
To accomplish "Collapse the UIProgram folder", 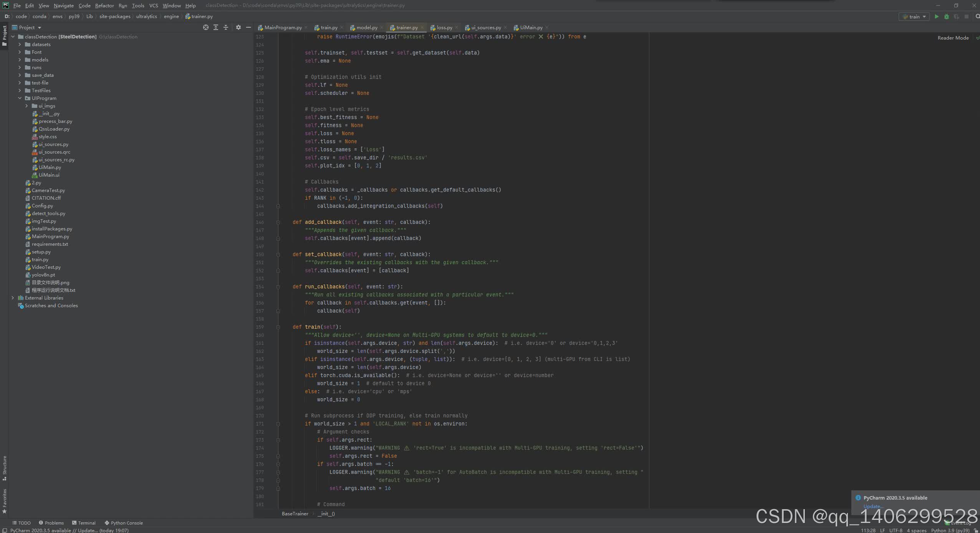I will (x=20, y=98).
